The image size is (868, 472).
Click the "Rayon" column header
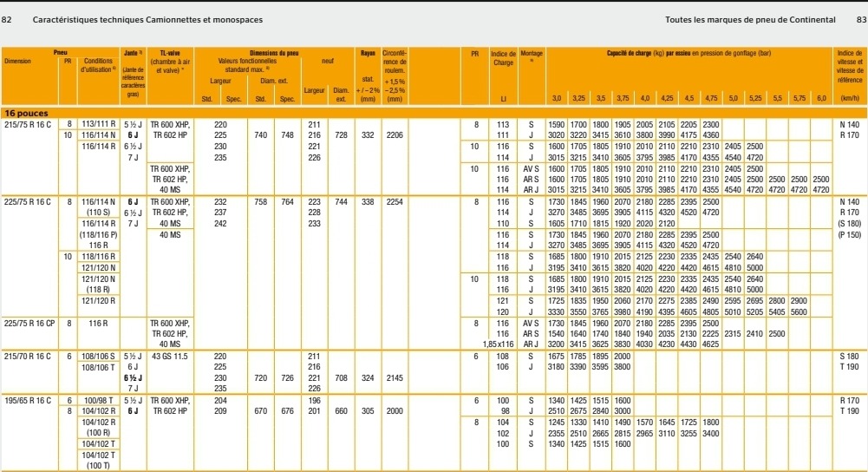point(369,54)
